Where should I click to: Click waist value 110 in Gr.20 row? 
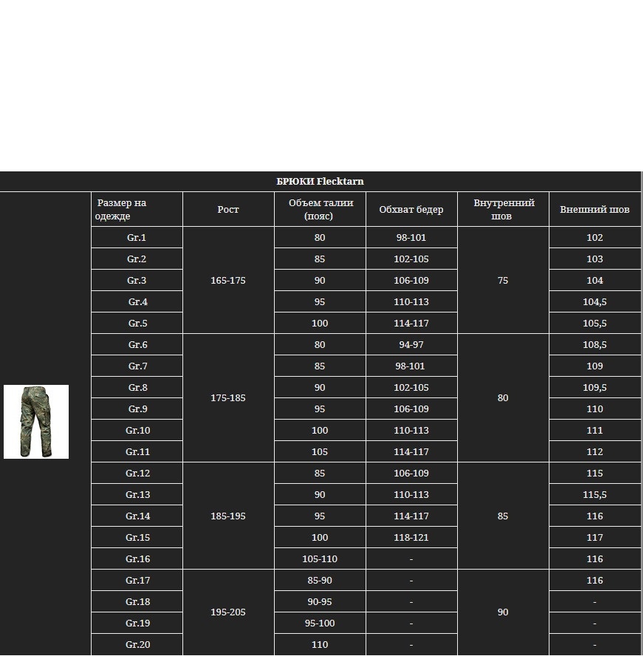(320, 644)
